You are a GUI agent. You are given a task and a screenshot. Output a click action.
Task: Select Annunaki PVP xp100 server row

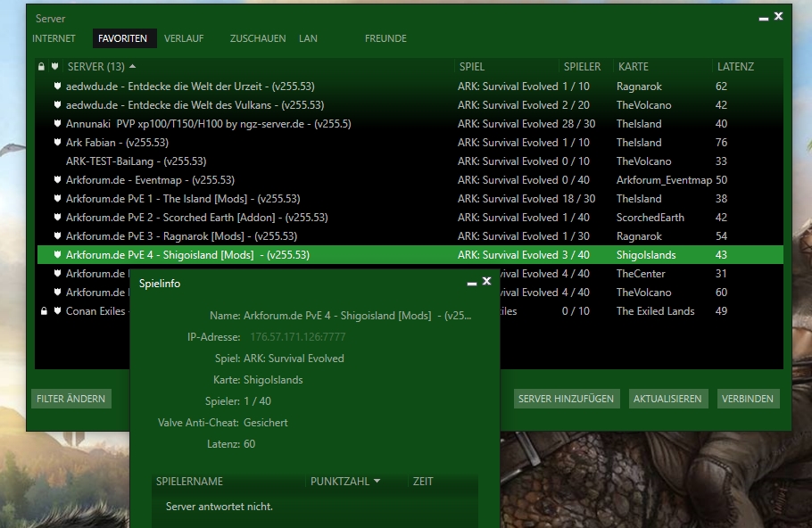(x=409, y=123)
